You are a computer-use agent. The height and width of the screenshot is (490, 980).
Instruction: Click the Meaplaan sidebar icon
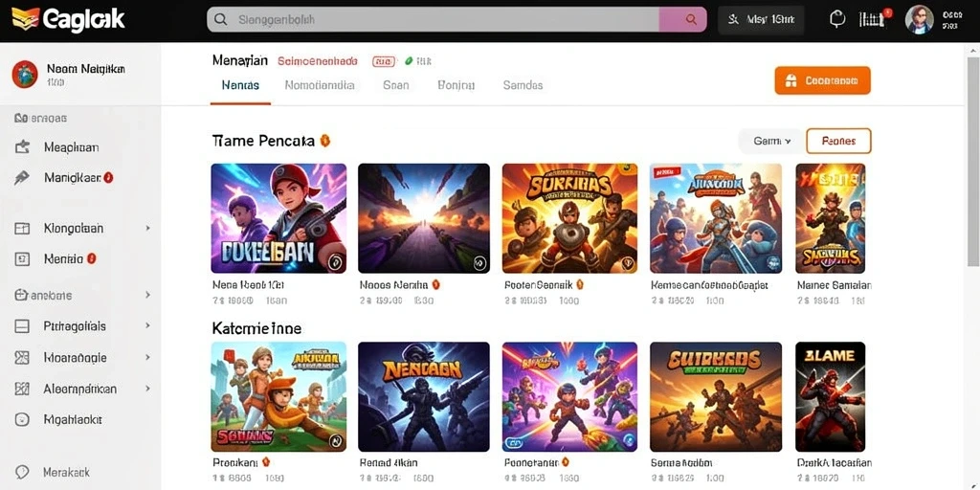coord(22,147)
